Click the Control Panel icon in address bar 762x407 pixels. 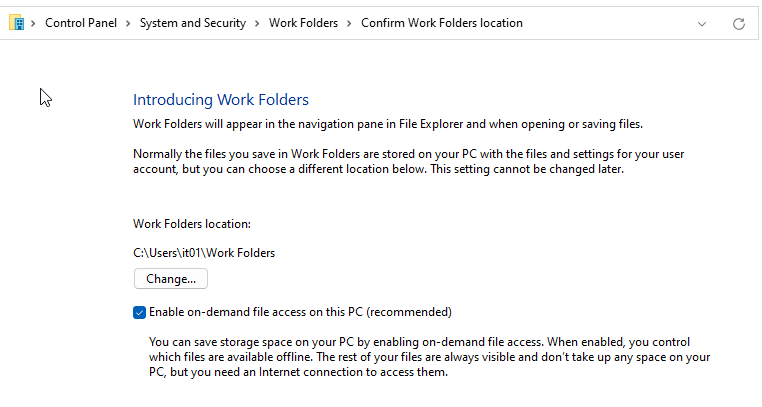click(16, 22)
